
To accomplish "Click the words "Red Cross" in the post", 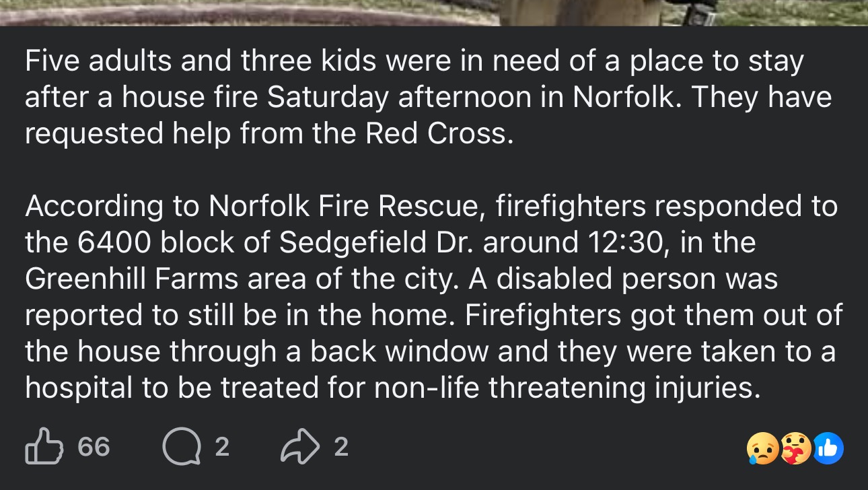I will point(438,134).
